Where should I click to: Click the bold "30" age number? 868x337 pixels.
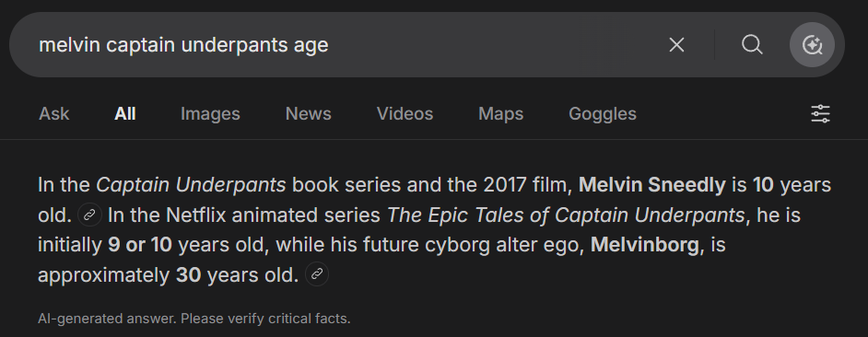pos(188,275)
